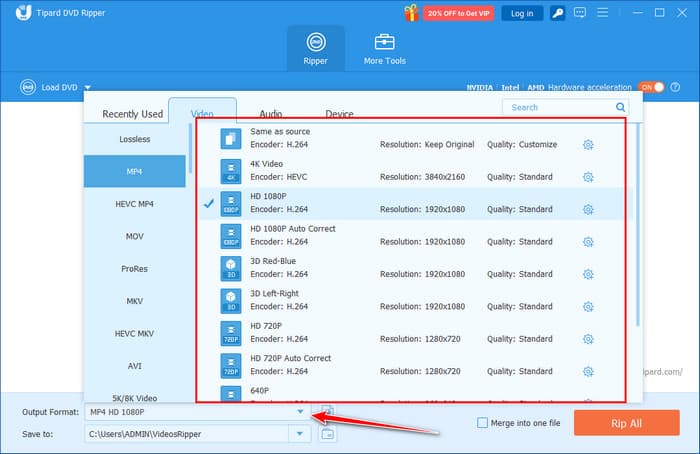Expand the Save to path dropdown
The width and height of the screenshot is (700, 454).
pyautogui.click(x=299, y=433)
